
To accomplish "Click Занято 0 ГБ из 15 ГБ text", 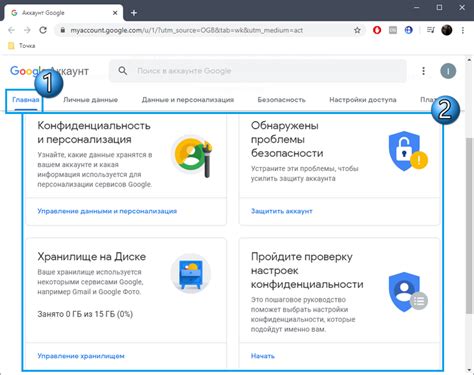I will coord(85,314).
